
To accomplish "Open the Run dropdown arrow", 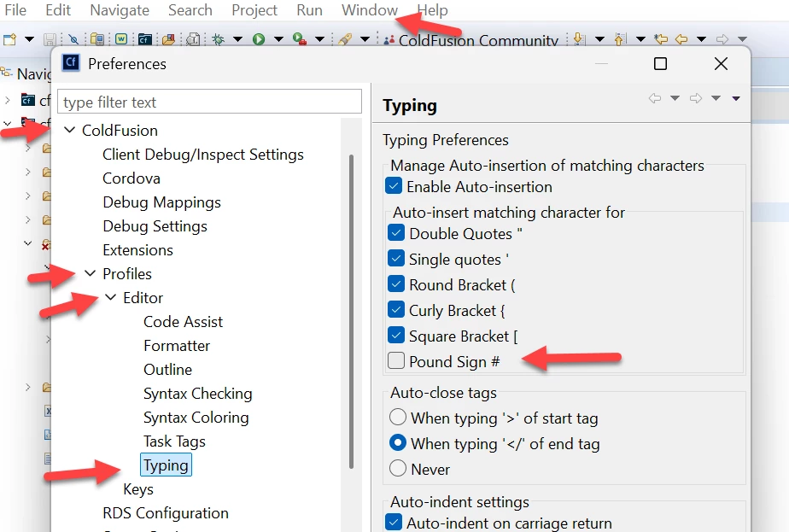I will pyautogui.click(x=278, y=39).
